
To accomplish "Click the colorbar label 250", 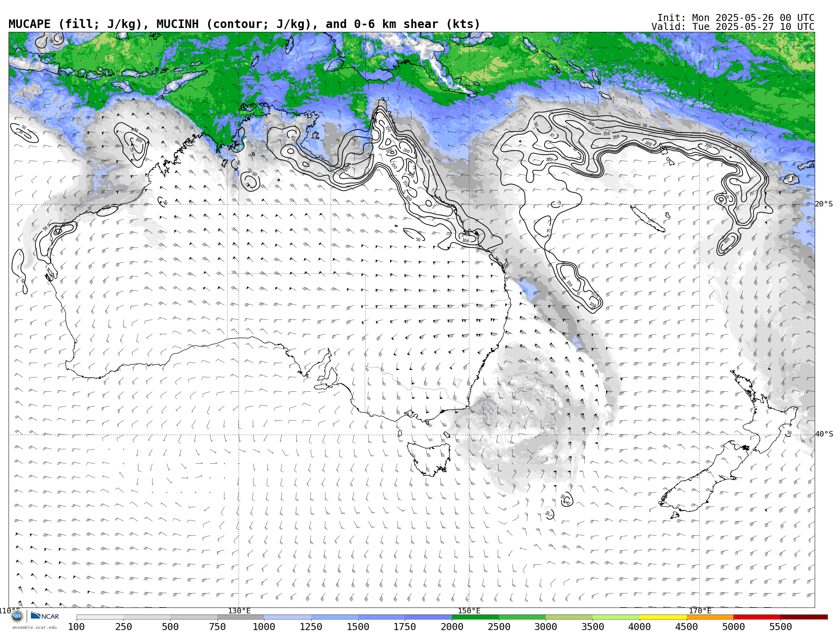I will [x=123, y=627].
